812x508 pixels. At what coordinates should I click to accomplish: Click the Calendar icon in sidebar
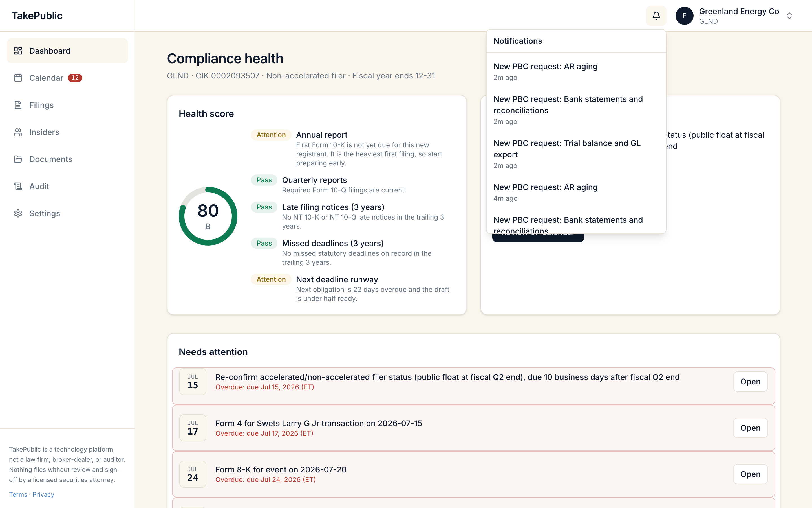coord(18,78)
